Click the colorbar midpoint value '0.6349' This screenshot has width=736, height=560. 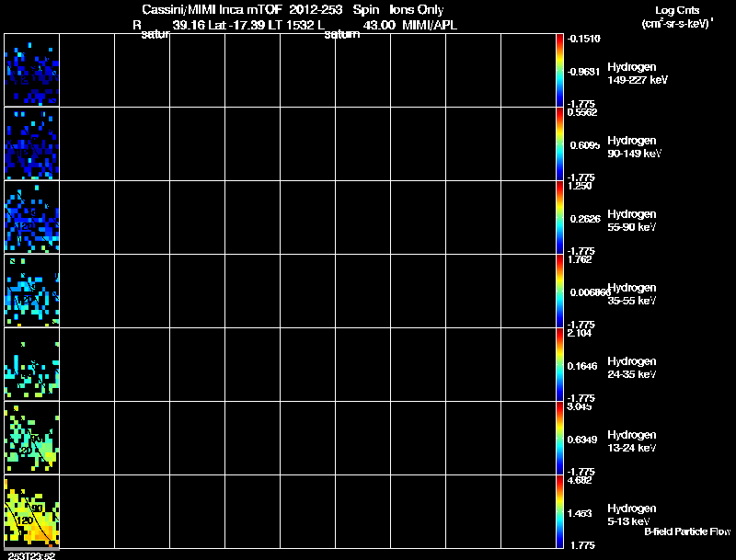(582, 440)
